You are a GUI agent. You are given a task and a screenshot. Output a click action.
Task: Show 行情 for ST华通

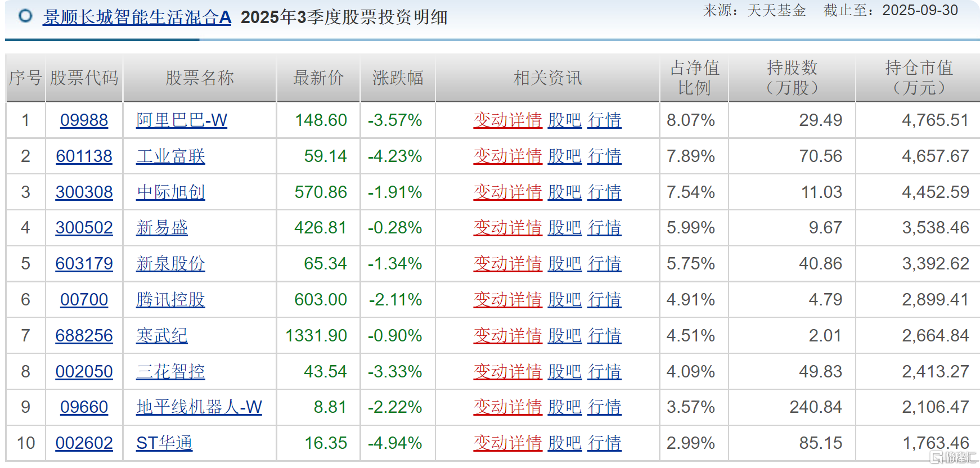tap(605, 443)
